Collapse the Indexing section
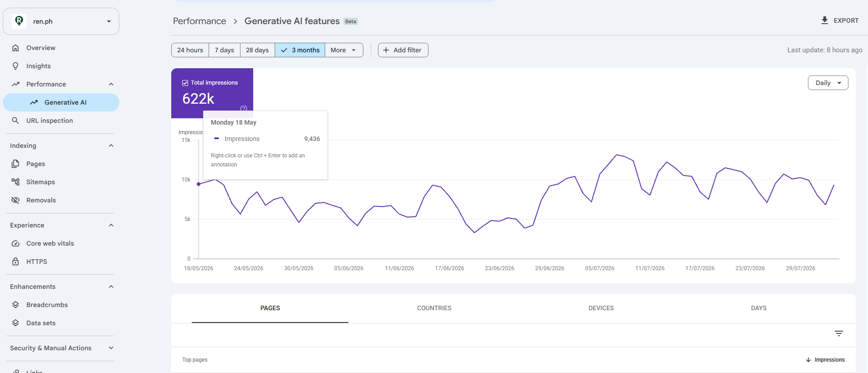Screen dimensions: 868x373 pos(111,146)
